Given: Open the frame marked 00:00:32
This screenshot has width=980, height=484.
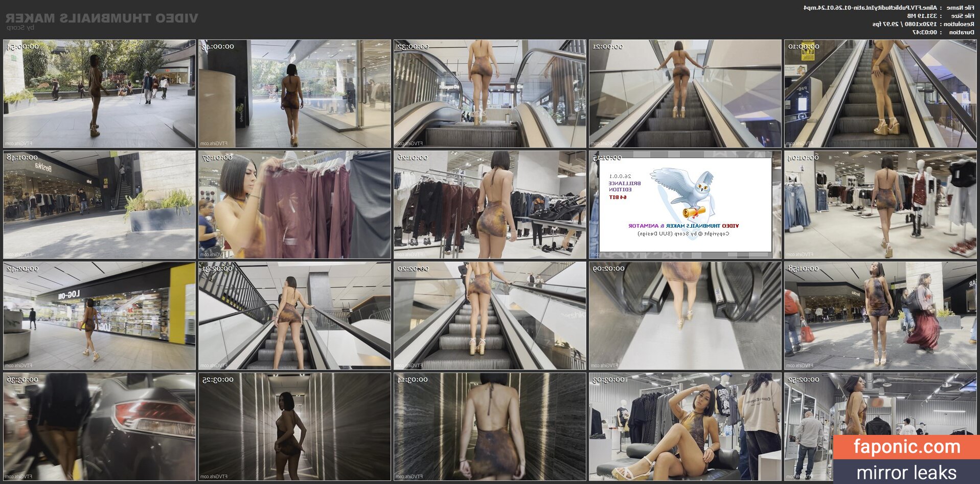Looking at the screenshot, I should coord(489,94).
